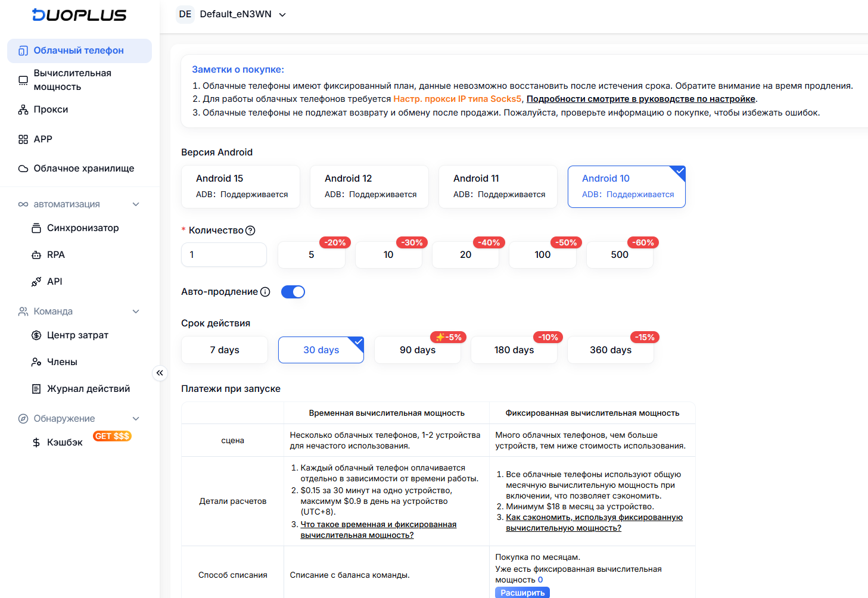Choose 7 days validity period

[x=225, y=350]
